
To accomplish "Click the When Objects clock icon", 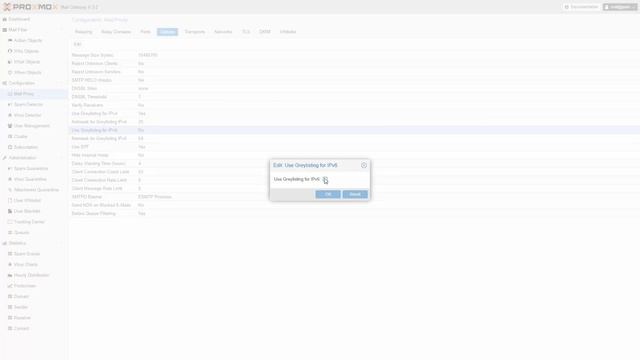I will pos(10,73).
